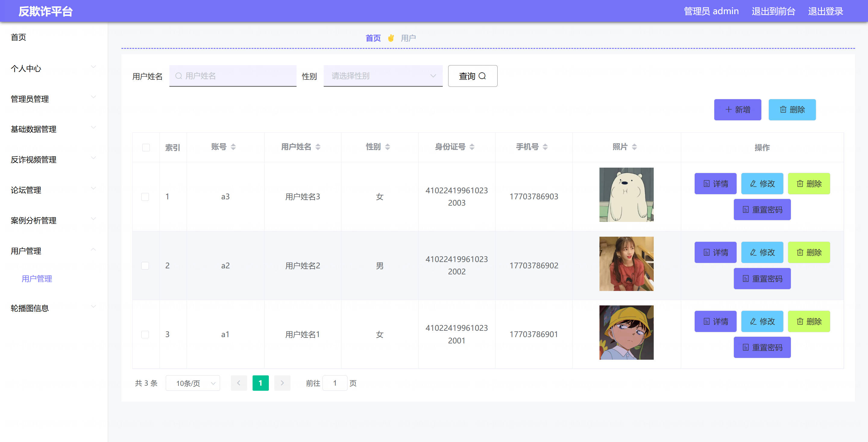868x442 pixels.
Task: Click the sort arrows beside 账号 header
Action: point(233,147)
